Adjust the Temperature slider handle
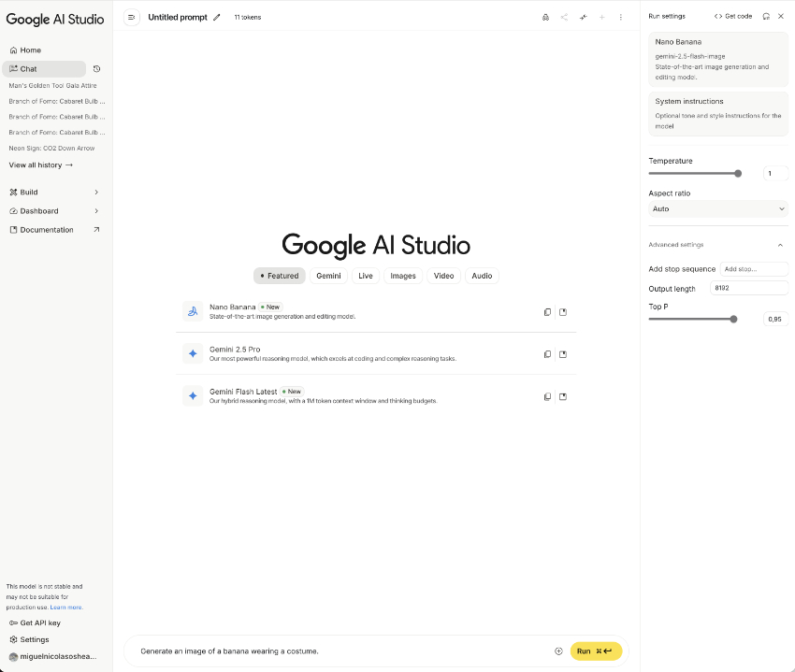This screenshot has width=795, height=672. [738, 173]
